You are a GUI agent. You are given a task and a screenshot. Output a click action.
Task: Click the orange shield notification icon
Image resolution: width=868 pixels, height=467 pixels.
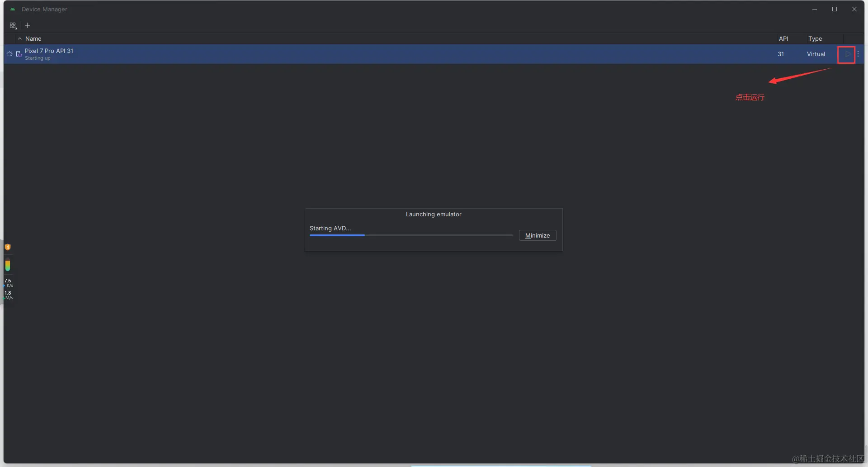pos(8,247)
